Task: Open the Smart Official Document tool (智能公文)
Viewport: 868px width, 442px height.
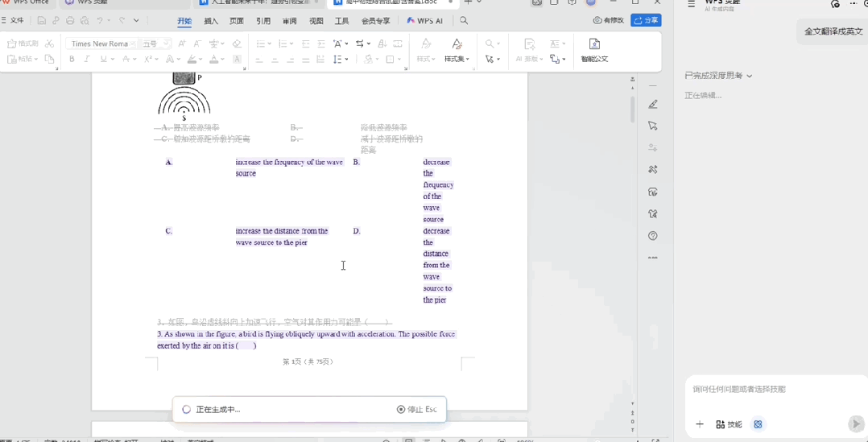Action: coord(594,51)
